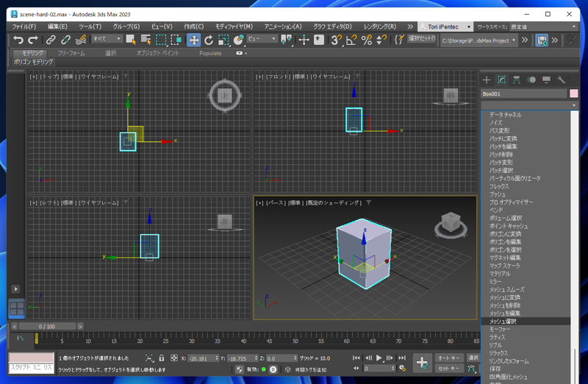The height and width of the screenshot is (384, 588).
Task: Click the Edit Named Selection Sets icon
Action: [399, 40]
